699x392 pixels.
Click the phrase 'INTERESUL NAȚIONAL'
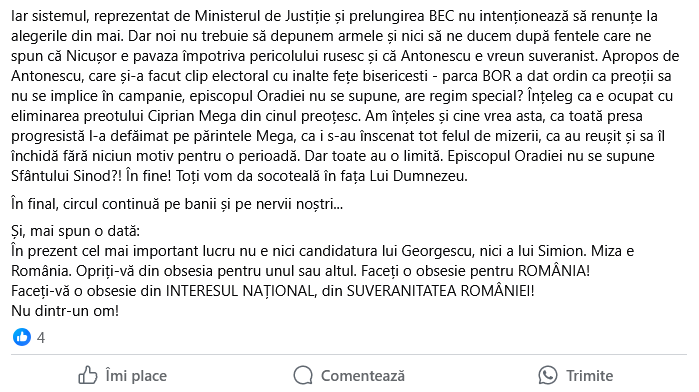tap(241, 291)
